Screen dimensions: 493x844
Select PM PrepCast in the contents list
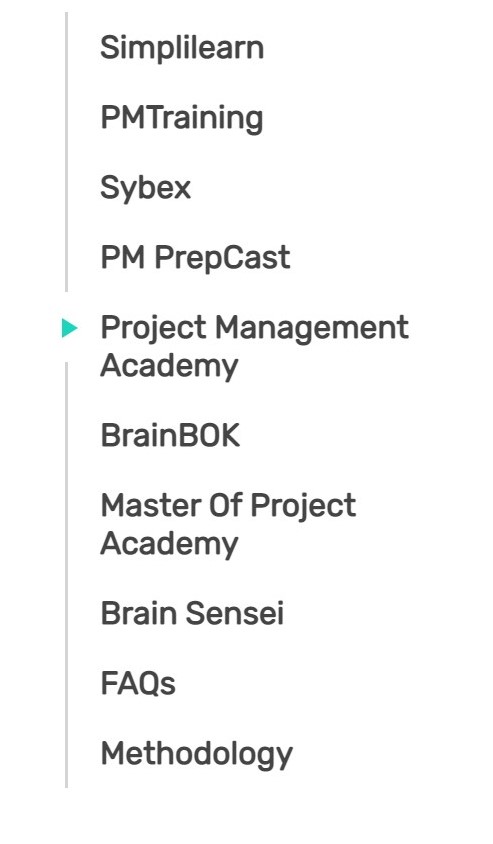click(x=195, y=257)
